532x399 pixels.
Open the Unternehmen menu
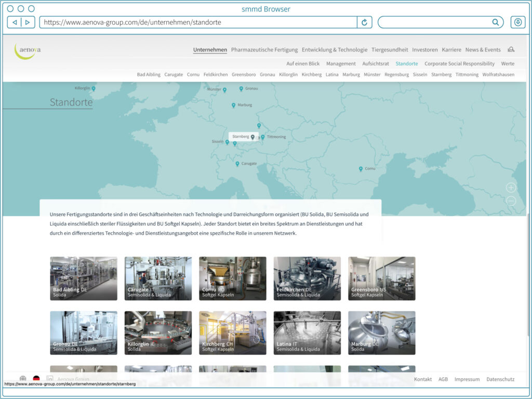tap(210, 50)
